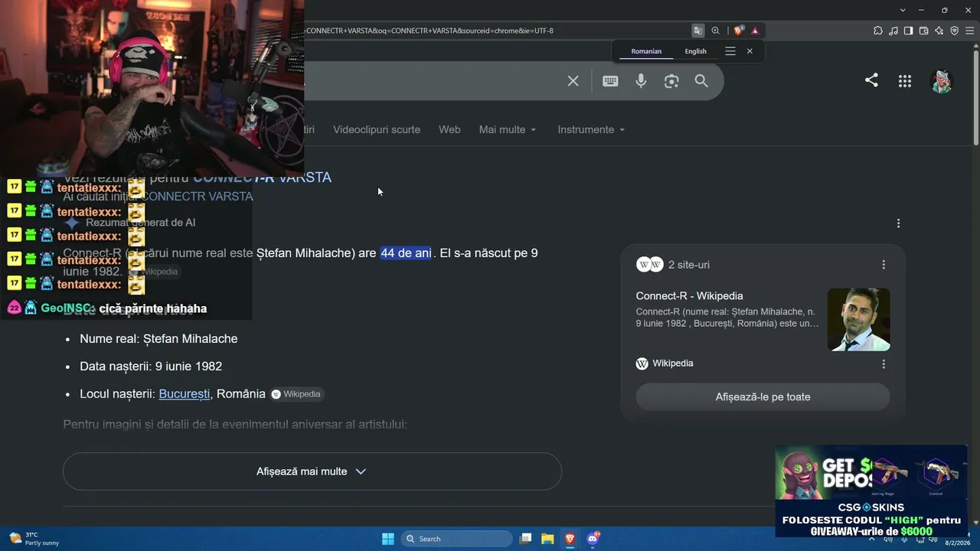Viewport: 980px width, 551px height.
Task: Click the Brave browser taskbar icon
Action: tap(570, 539)
